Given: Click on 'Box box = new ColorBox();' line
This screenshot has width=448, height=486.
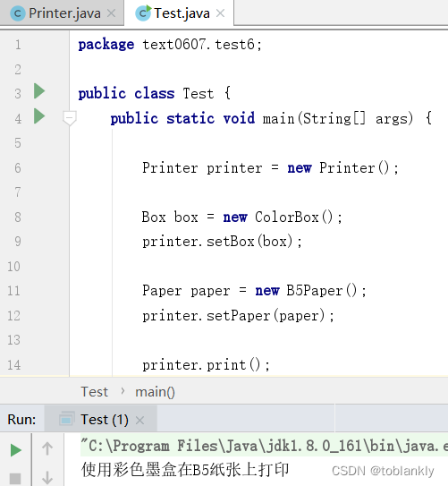Looking at the screenshot, I should pyautogui.click(x=241, y=217).
